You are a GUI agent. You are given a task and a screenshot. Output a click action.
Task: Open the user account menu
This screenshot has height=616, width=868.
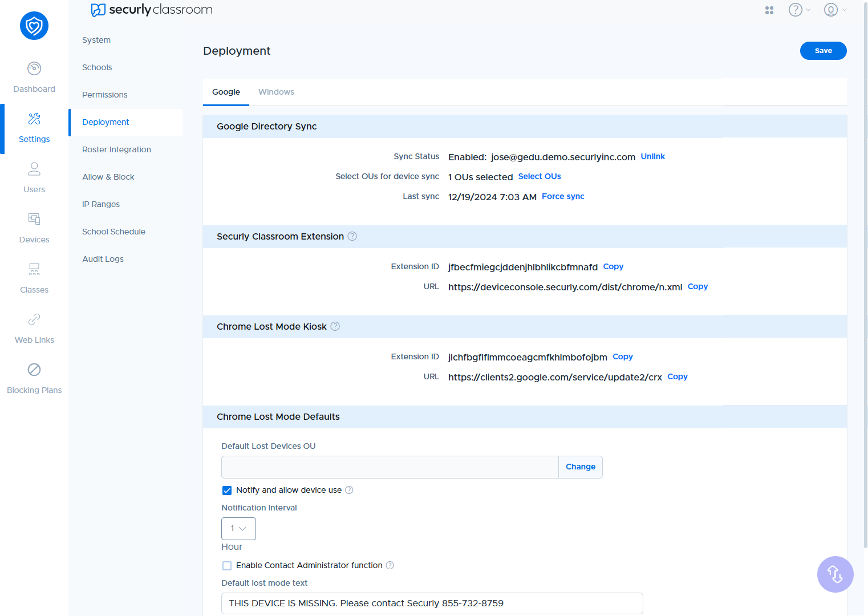point(835,10)
